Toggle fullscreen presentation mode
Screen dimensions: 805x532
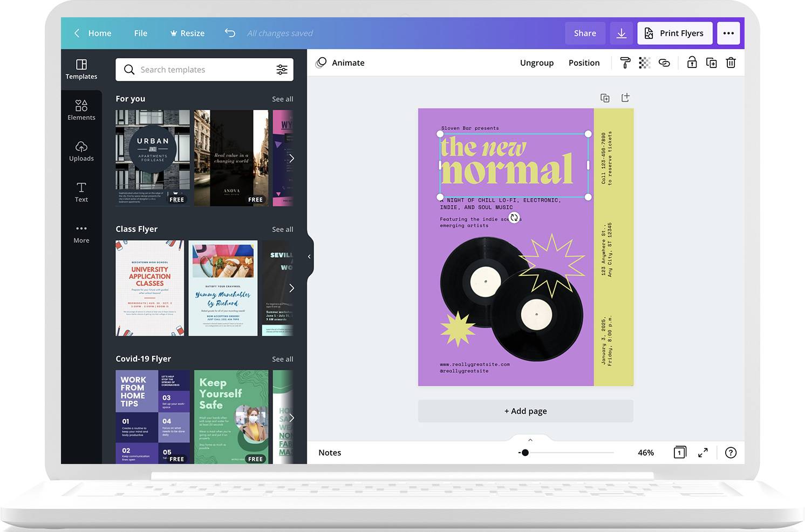click(x=702, y=453)
